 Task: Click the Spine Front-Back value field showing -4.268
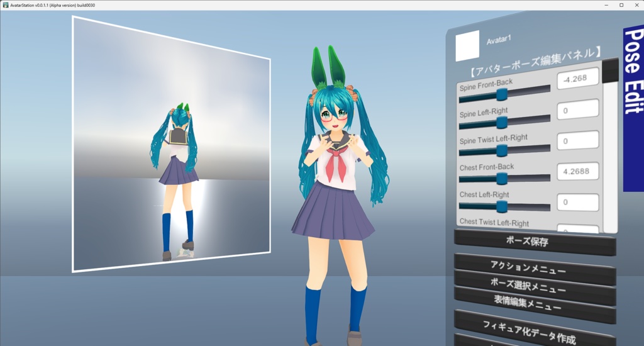point(578,79)
